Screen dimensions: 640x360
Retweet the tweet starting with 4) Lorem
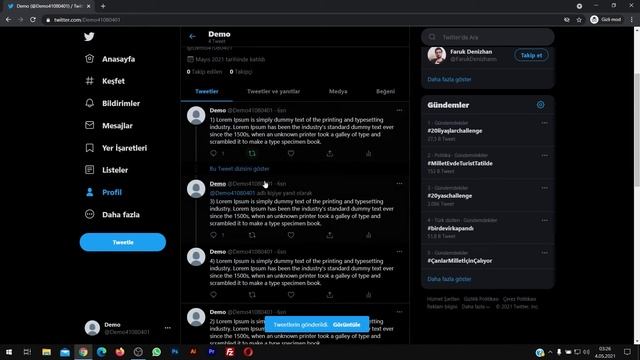click(252, 295)
